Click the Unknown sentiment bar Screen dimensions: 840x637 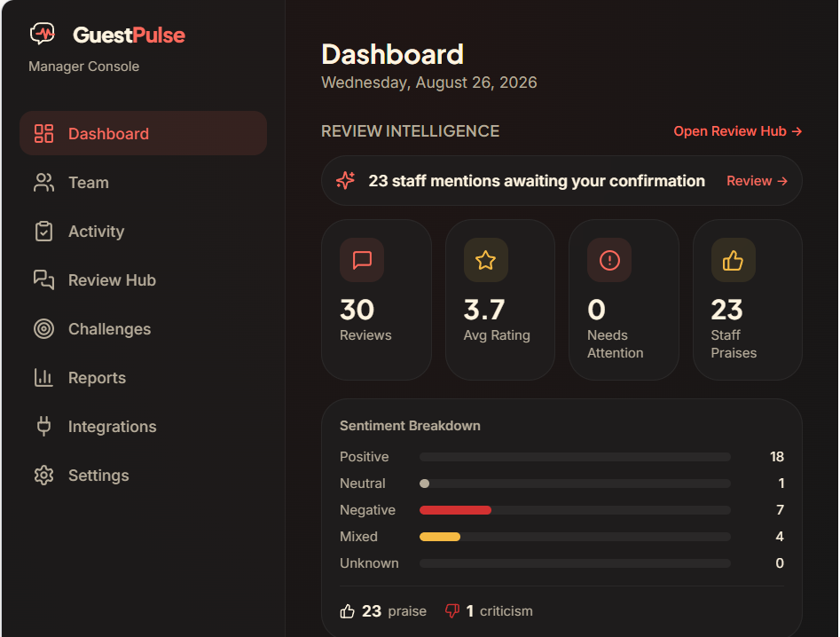pos(575,563)
